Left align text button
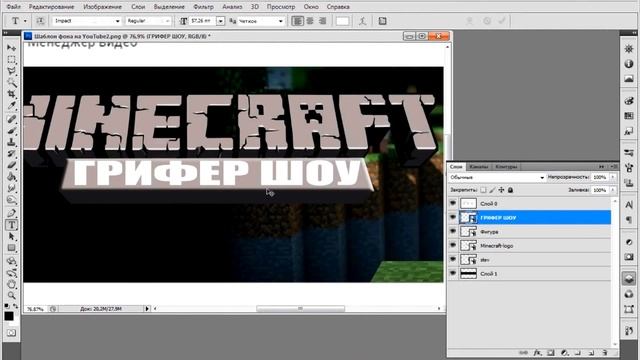Image resolution: width=640 pixels, height=360 pixels. pyautogui.click(x=298, y=21)
